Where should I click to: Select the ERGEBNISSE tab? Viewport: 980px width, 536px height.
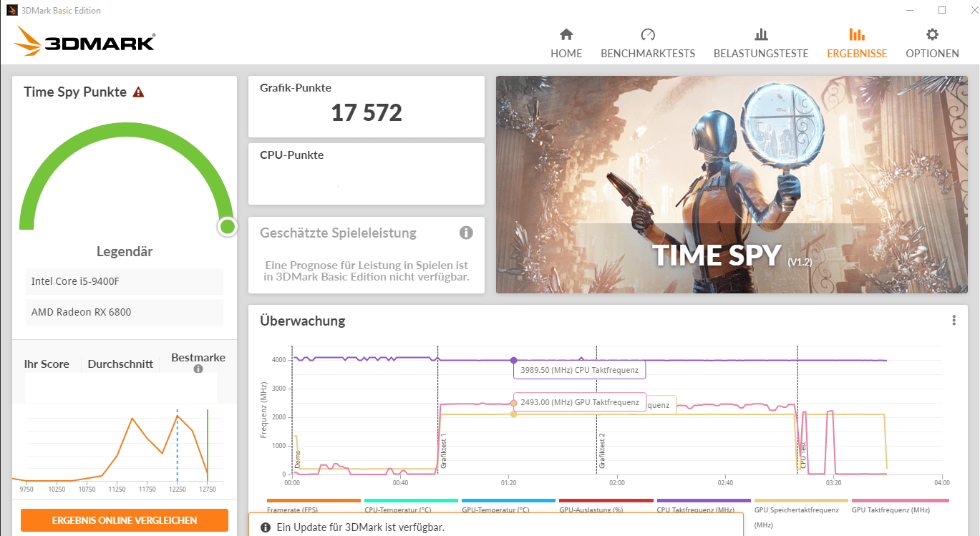[x=857, y=44]
